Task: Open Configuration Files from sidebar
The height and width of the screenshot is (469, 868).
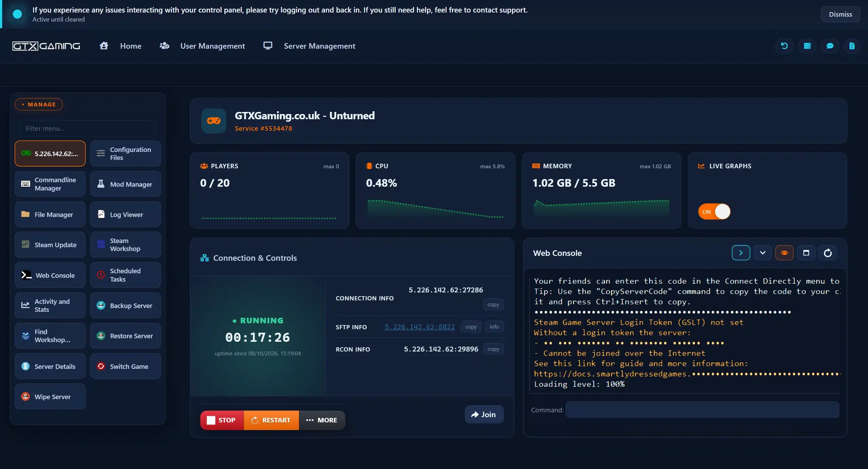Action: click(126, 153)
